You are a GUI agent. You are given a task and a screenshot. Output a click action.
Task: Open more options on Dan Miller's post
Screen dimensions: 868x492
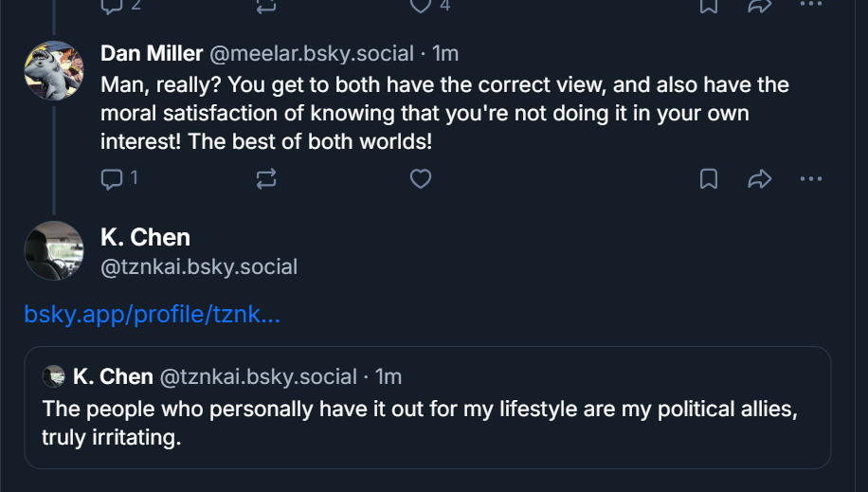(811, 178)
